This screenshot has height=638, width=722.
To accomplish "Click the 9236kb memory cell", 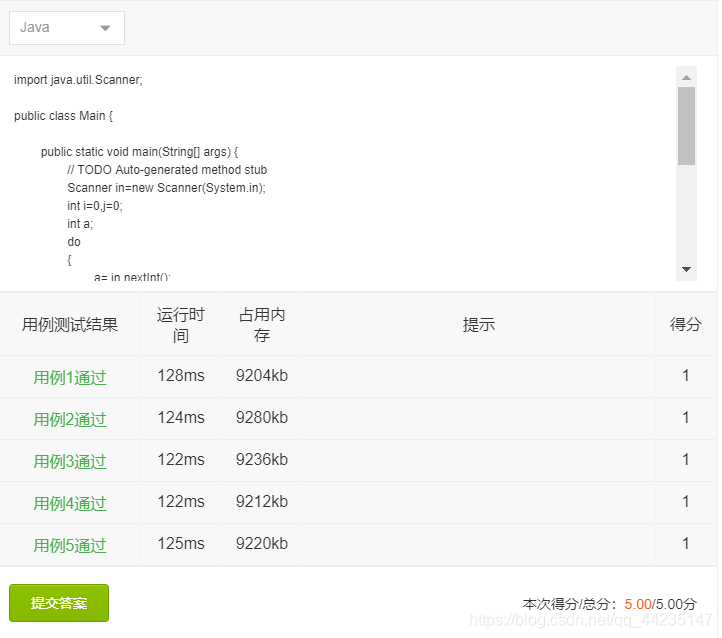I will point(262,459).
